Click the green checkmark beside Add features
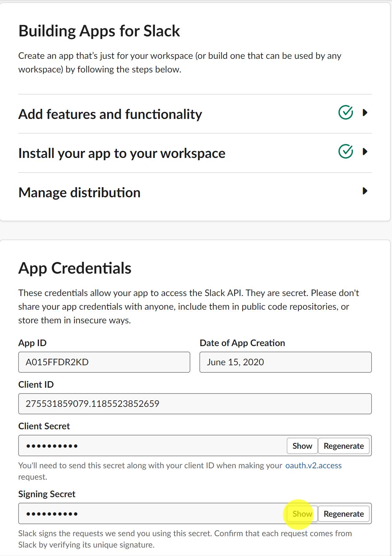The width and height of the screenshot is (392, 556). pyautogui.click(x=346, y=112)
